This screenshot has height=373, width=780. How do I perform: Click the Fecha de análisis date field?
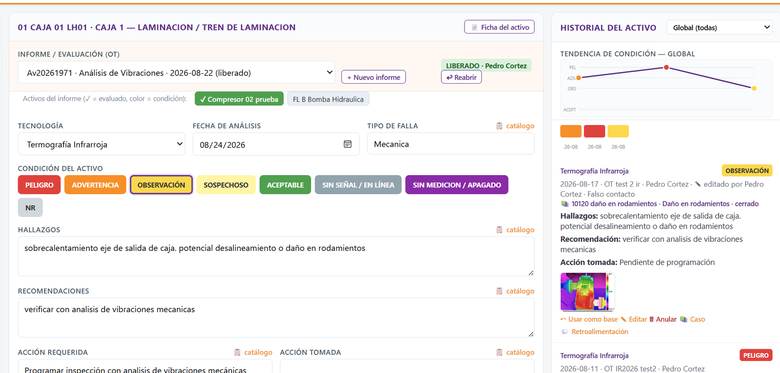click(276, 144)
